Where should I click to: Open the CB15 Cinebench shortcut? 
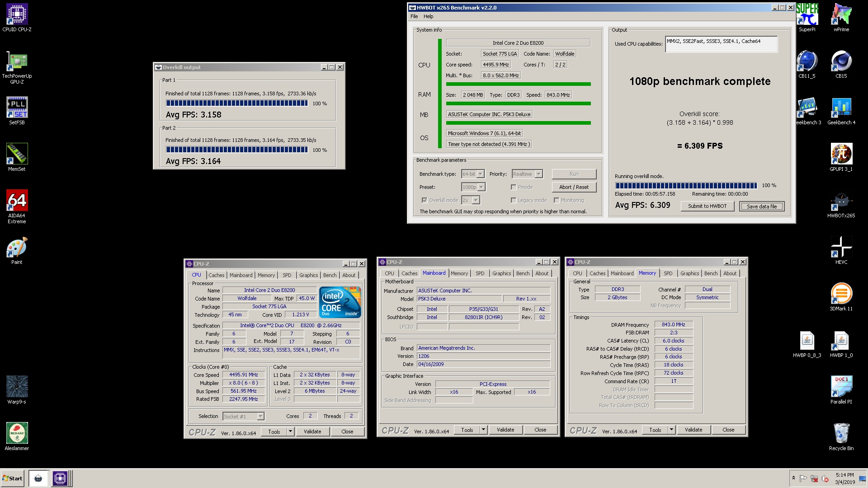(841, 65)
